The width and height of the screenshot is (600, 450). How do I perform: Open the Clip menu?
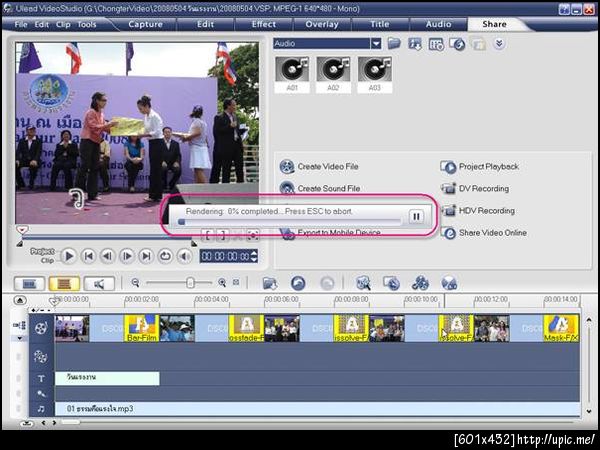(x=63, y=24)
